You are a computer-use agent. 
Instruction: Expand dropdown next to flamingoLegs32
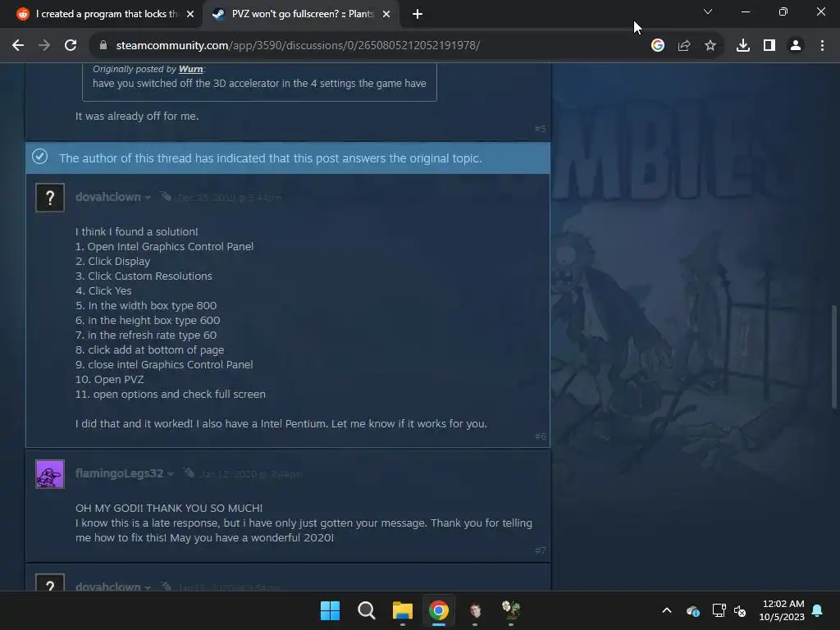171,474
